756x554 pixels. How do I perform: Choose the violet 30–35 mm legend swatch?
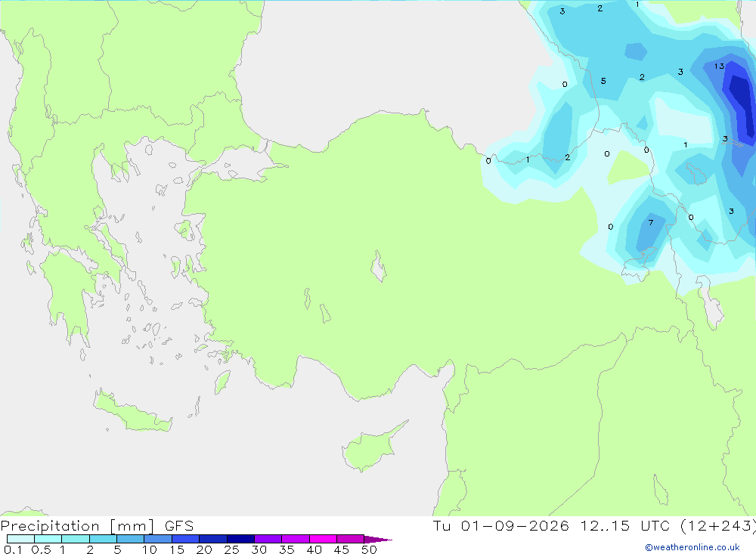coord(268,539)
